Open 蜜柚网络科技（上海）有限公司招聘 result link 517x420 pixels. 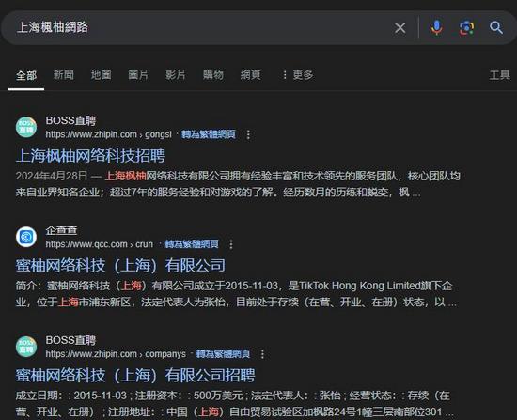(135, 375)
